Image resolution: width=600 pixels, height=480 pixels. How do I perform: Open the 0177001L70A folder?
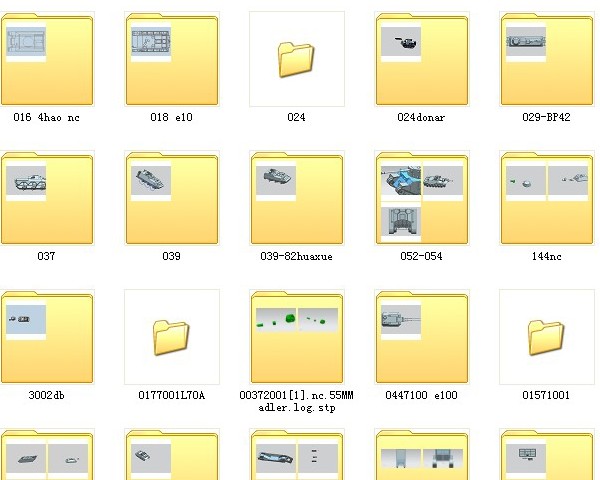pyautogui.click(x=171, y=338)
